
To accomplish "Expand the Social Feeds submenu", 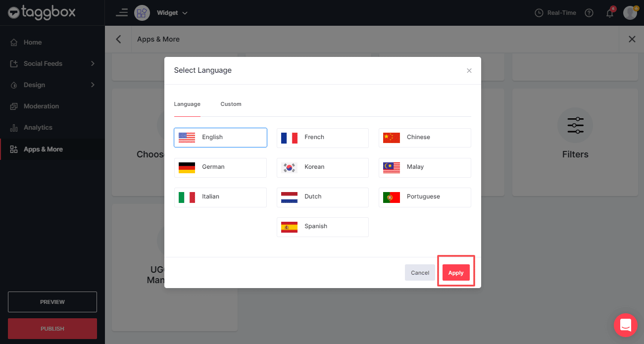I will click(x=93, y=63).
